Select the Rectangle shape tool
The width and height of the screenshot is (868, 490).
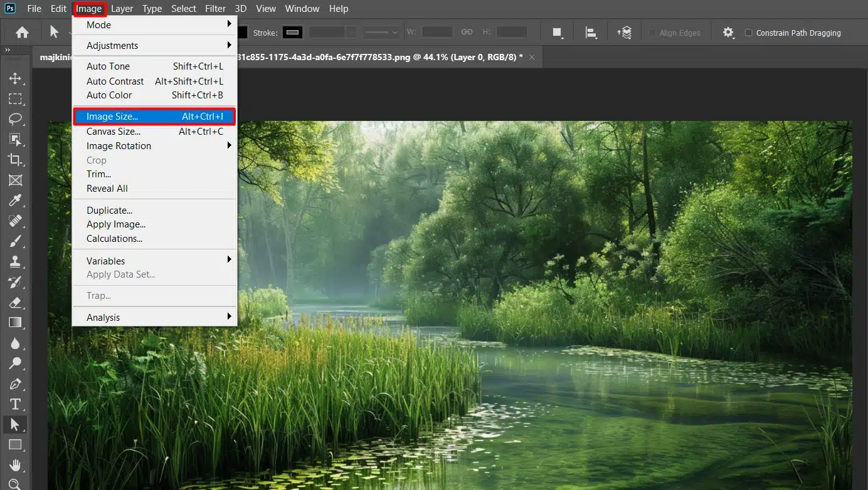(x=15, y=445)
